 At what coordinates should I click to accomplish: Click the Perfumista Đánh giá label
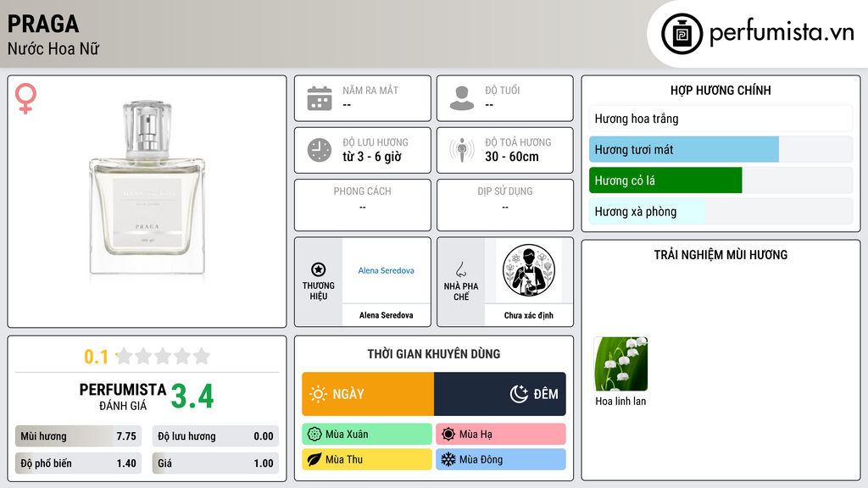(123, 396)
